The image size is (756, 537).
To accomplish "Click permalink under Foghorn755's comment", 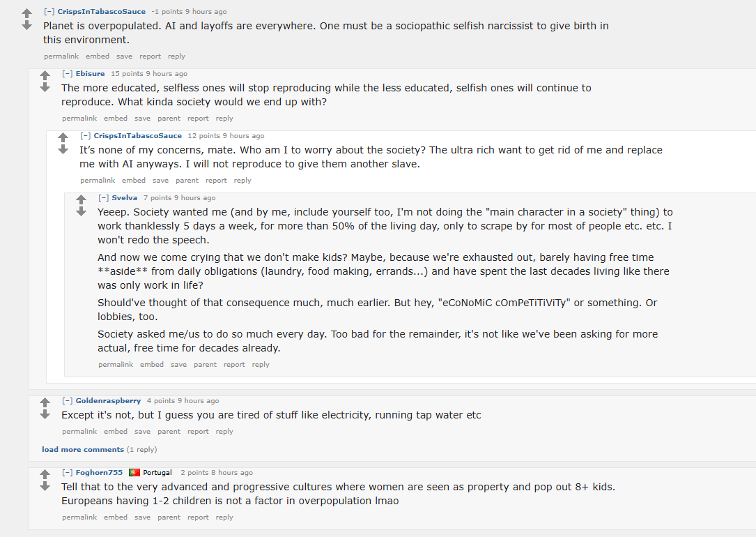I will pyautogui.click(x=79, y=517).
